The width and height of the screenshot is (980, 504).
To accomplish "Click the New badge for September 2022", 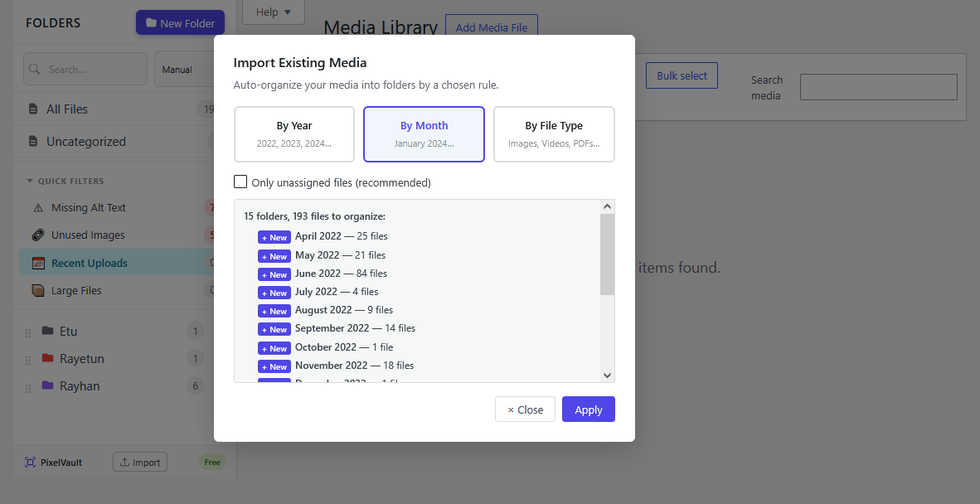I will (274, 329).
